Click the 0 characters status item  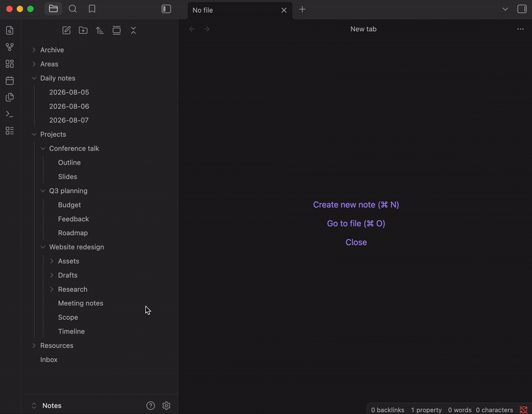[x=494, y=410]
